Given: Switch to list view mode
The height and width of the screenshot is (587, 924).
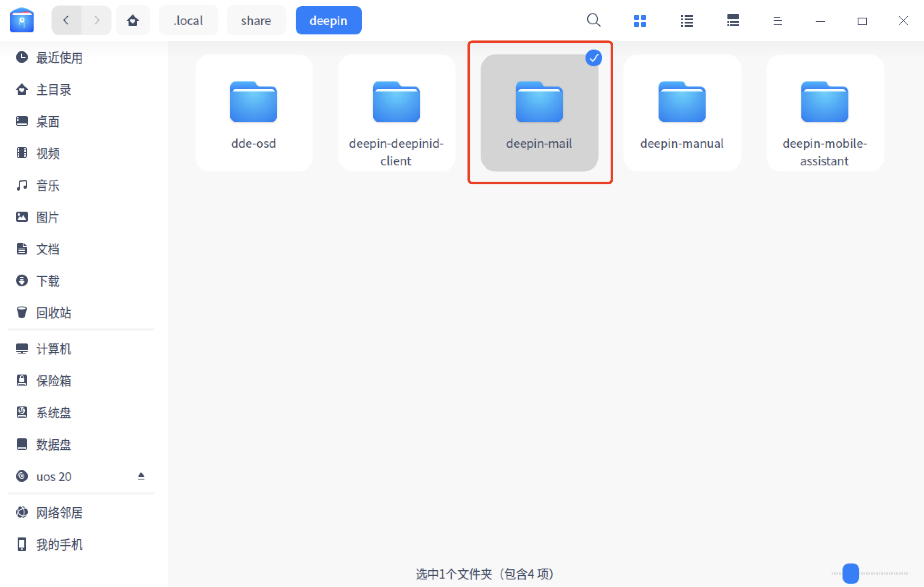Looking at the screenshot, I should pos(687,21).
